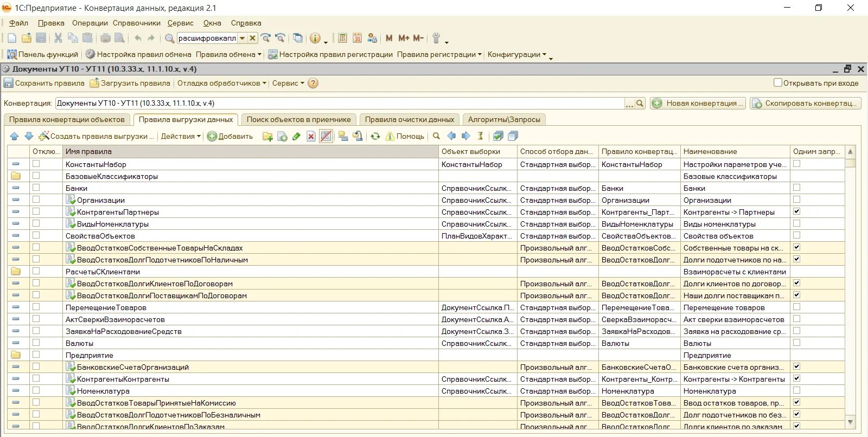Open the 'Файл' menu
The height and width of the screenshot is (437, 868).
[x=18, y=23]
